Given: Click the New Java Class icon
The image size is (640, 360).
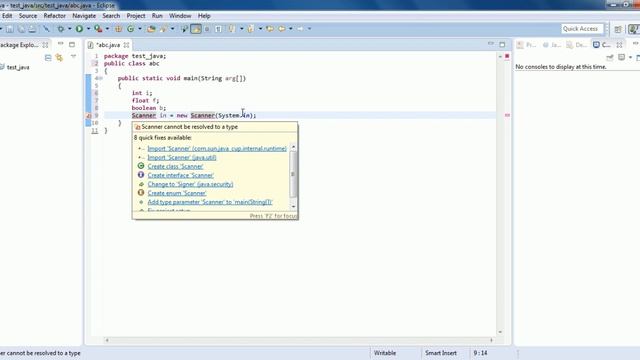Looking at the screenshot, I should [131, 29].
